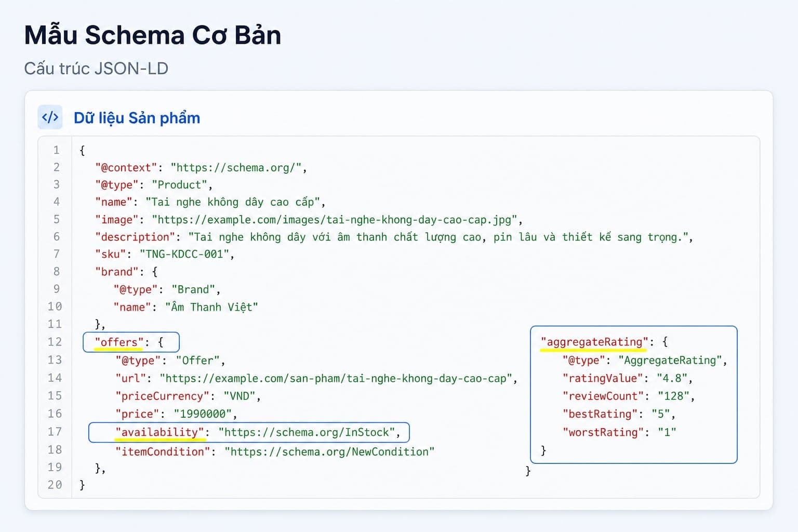Click the "itemCondition" key

point(163,452)
